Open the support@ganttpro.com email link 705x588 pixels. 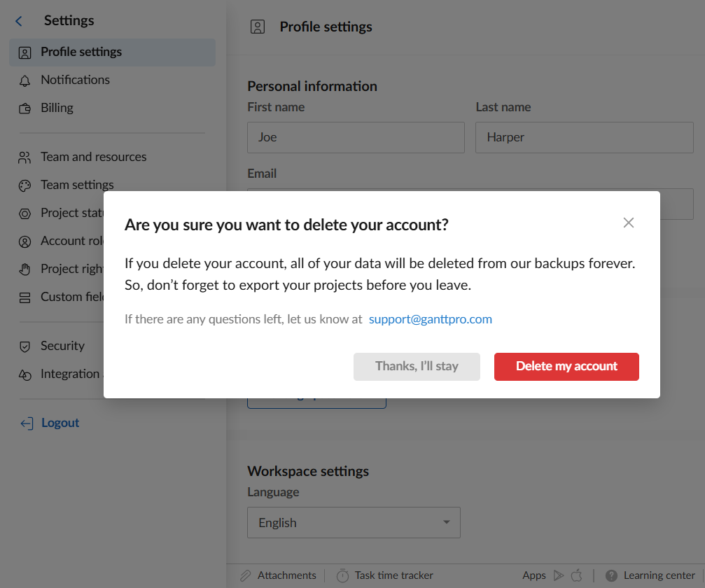(431, 319)
